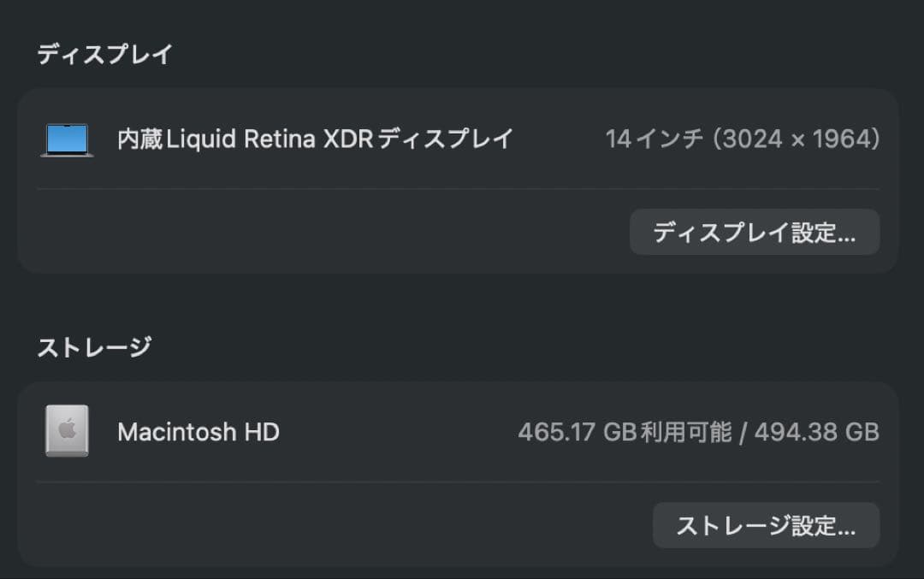Image resolution: width=924 pixels, height=579 pixels.
Task: Click the 14インチ (3024 x 1964) resolution text
Action: (x=742, y=139)
